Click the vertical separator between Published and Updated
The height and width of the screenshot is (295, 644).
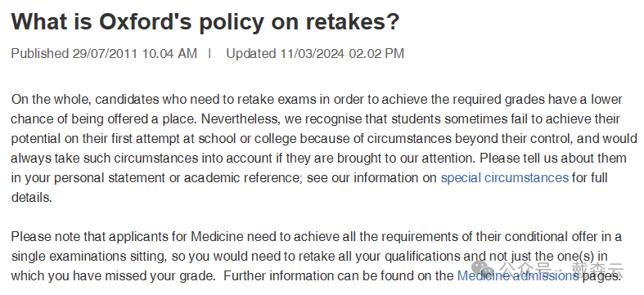pyautogui.click(x=209, y=53)
